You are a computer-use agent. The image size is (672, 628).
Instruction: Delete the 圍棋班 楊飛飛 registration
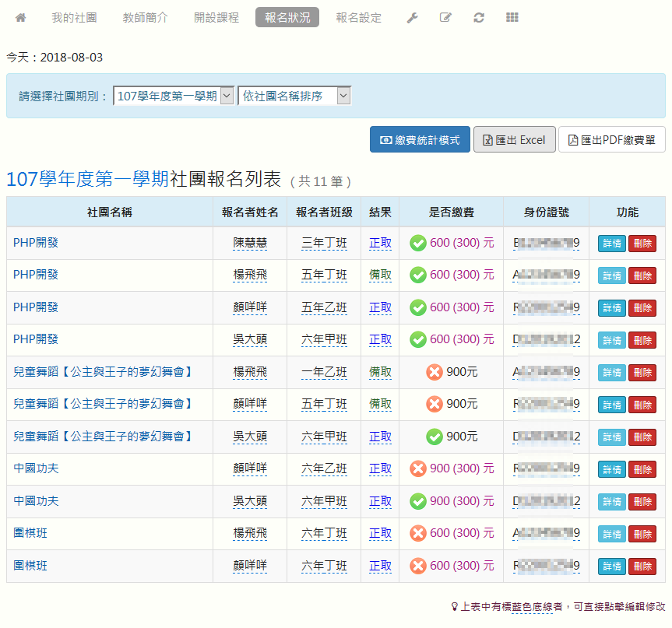[642, 534]
